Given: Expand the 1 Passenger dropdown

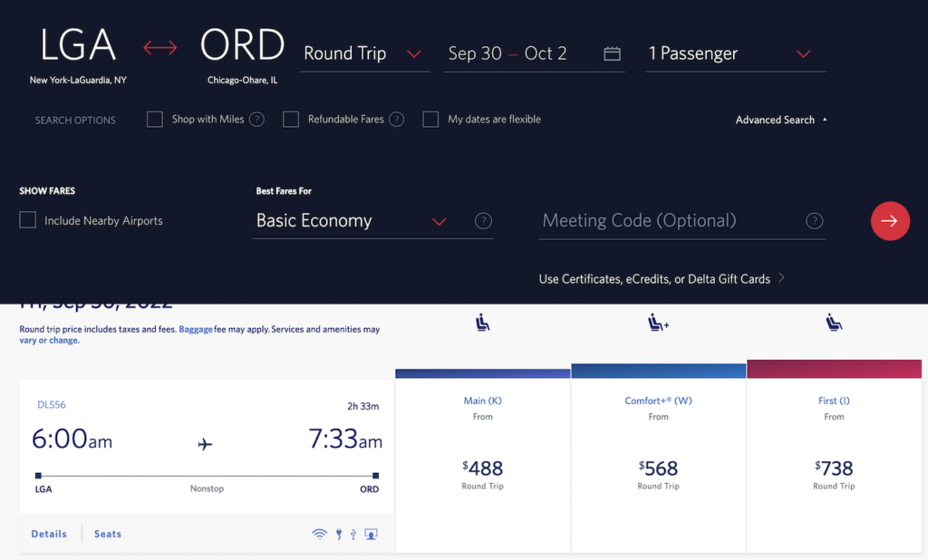Looking at the screenshot, I should (736, 53).
